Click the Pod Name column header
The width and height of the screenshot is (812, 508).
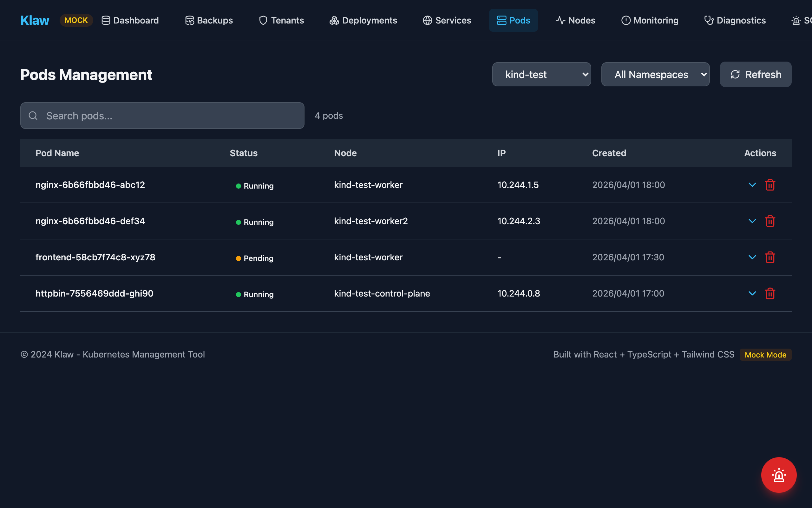[x=57, y=153]
